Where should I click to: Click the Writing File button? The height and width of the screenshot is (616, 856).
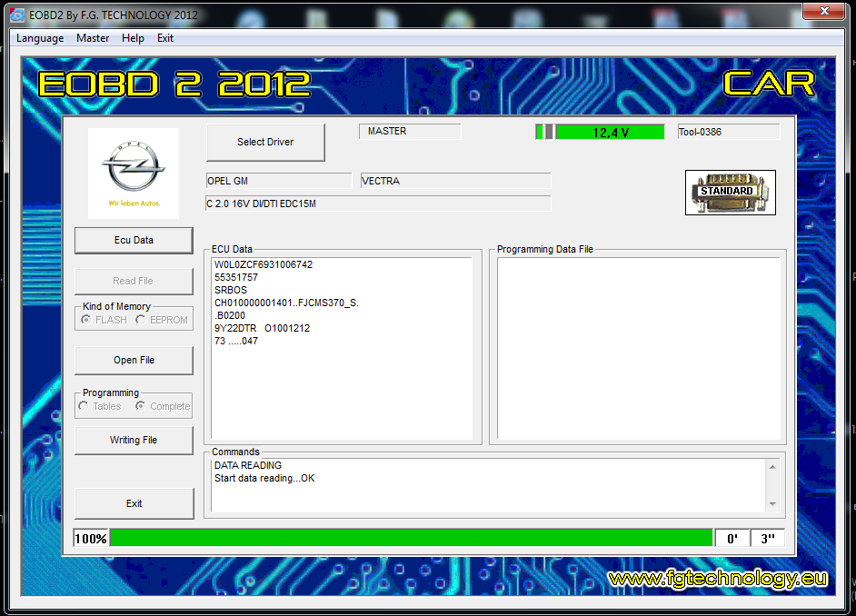tap(134, 440)
